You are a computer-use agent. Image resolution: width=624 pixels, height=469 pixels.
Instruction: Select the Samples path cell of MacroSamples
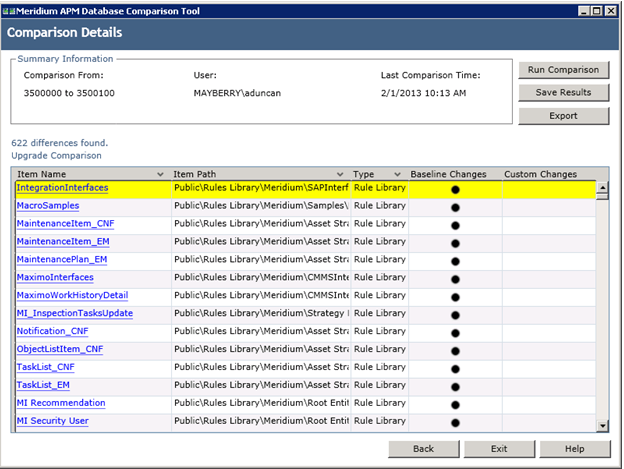click(x=261, y=206)
